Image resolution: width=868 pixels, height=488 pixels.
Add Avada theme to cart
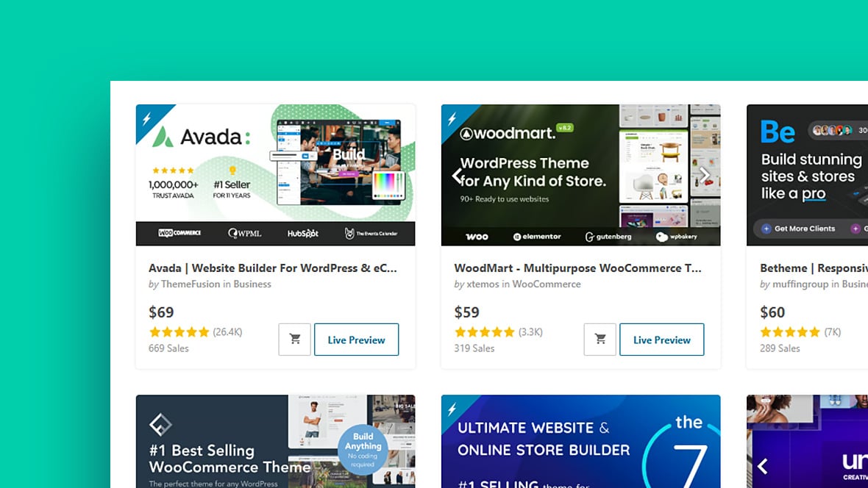coord(294,339)
